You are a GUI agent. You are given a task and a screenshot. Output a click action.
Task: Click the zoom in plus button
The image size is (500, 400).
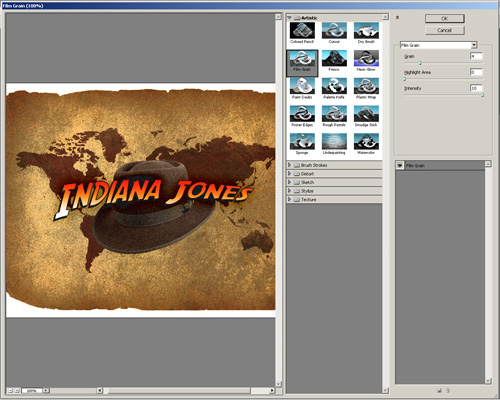click(17, 390)
